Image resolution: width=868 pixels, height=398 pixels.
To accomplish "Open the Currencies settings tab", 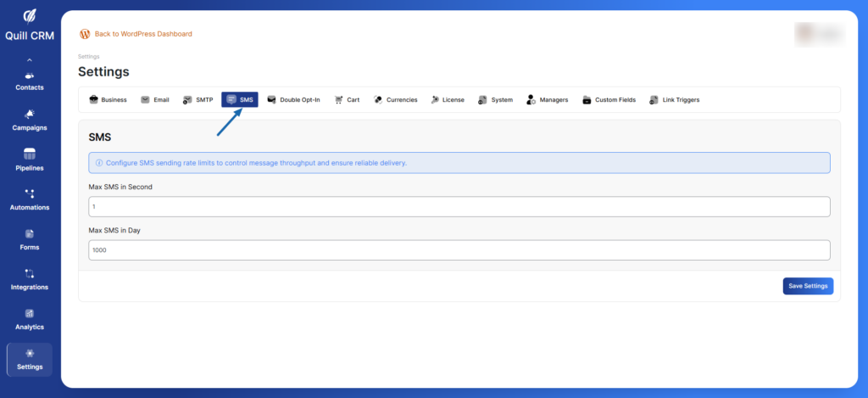I will pos(395,100).
